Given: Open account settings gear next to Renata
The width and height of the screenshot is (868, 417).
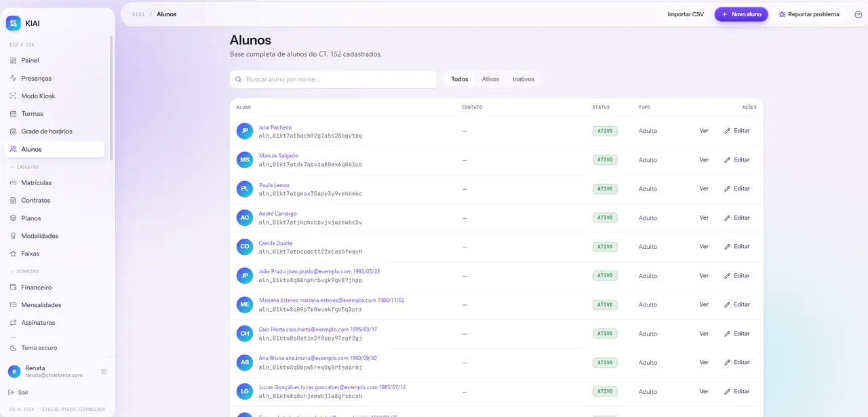Looking at the screenshot, I should click(x=104, y=372).
